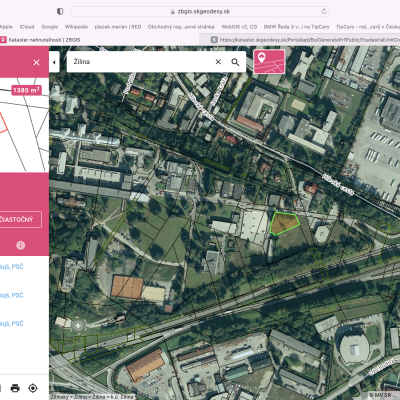Open the cadastre map theme switcher
This screenshot has height=400, width=400.
click(x=269, y=62)
